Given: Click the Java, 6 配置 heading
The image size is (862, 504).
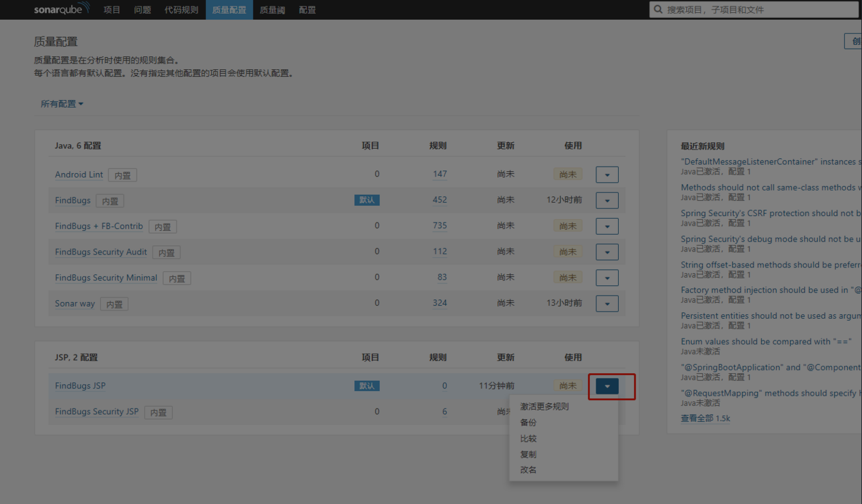Looking at the screenshot, I should tap(78, 146).
